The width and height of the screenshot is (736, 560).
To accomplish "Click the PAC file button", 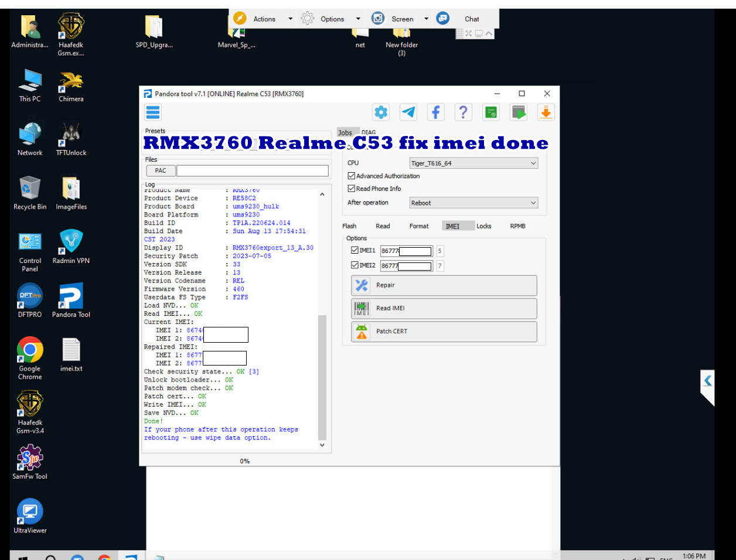I will point(161,170).
